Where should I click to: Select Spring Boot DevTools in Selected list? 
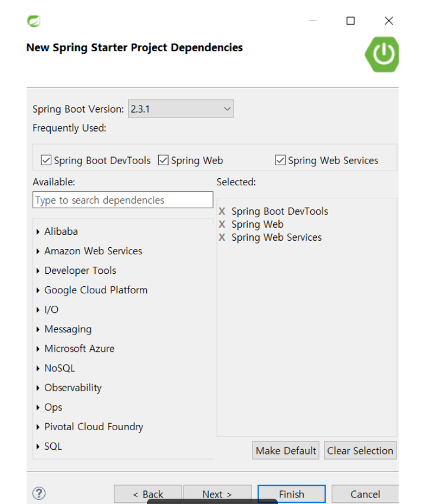[280, 211]
